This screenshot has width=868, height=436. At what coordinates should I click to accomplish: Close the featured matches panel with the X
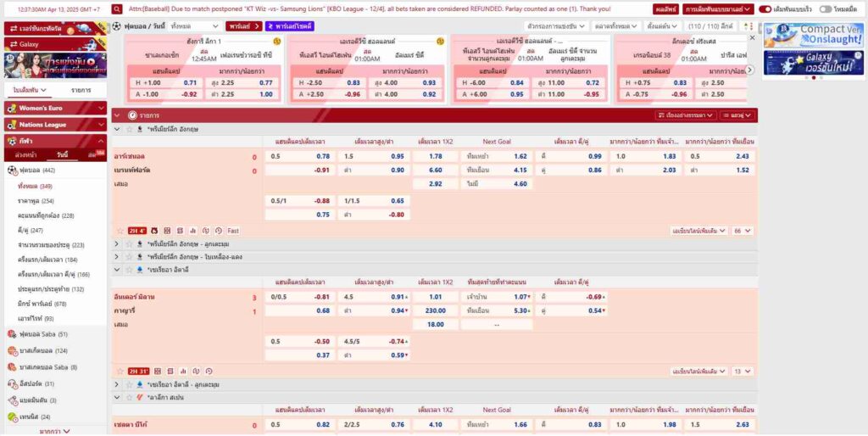pyautogui.click(x=751, y=38)
